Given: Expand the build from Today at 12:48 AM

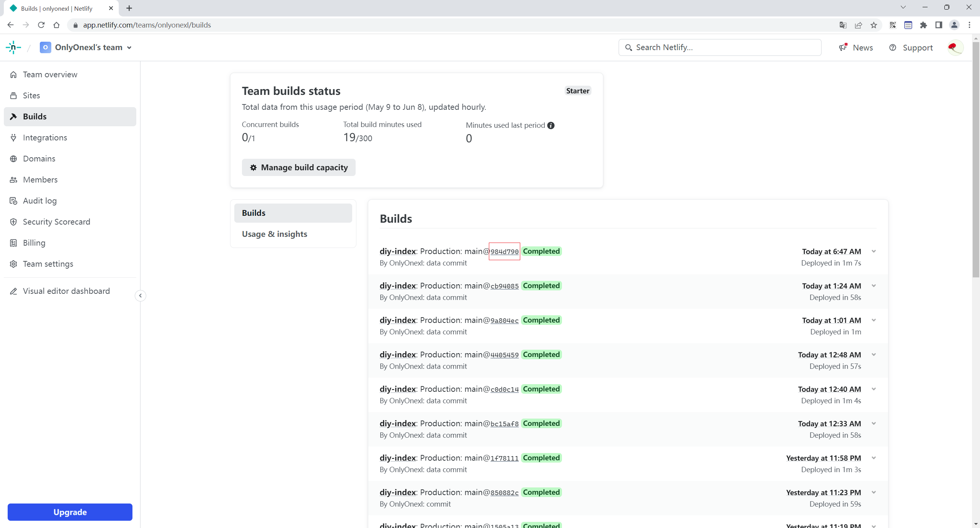Looking at the screenshot, I should (874, 355).
